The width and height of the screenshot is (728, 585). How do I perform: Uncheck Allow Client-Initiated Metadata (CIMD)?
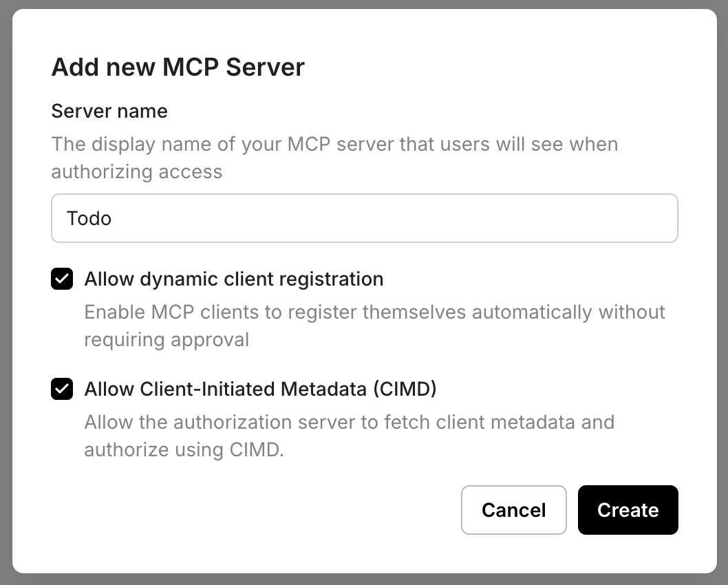click(x=62, y=389)
